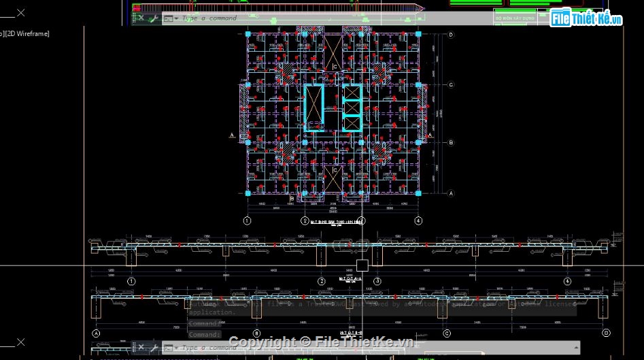Select axis bubble 3 under section A-A
The height and width of the screenshot is (360, 644).
click(x=377, y=282)
